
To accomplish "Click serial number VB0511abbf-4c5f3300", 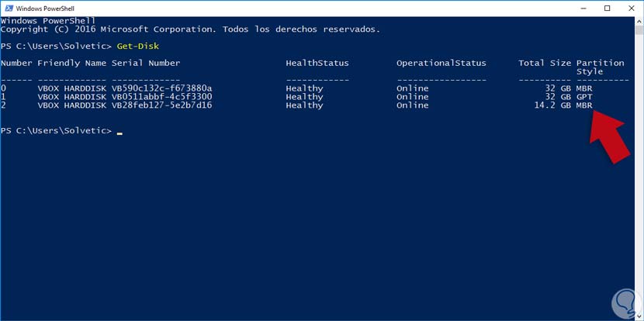I will [x=161, y=97].
